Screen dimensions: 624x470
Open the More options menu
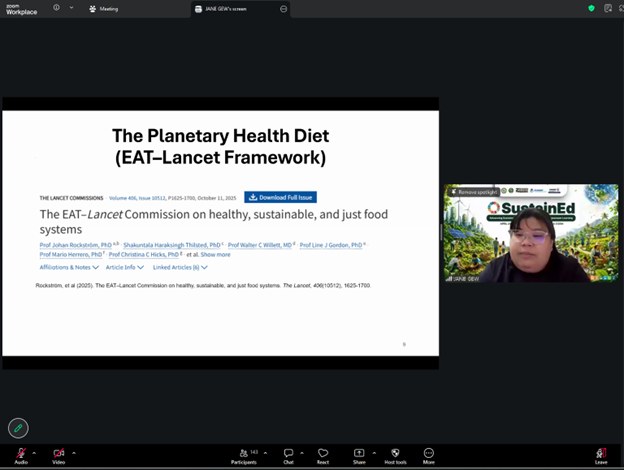click(x=429, y=453)
